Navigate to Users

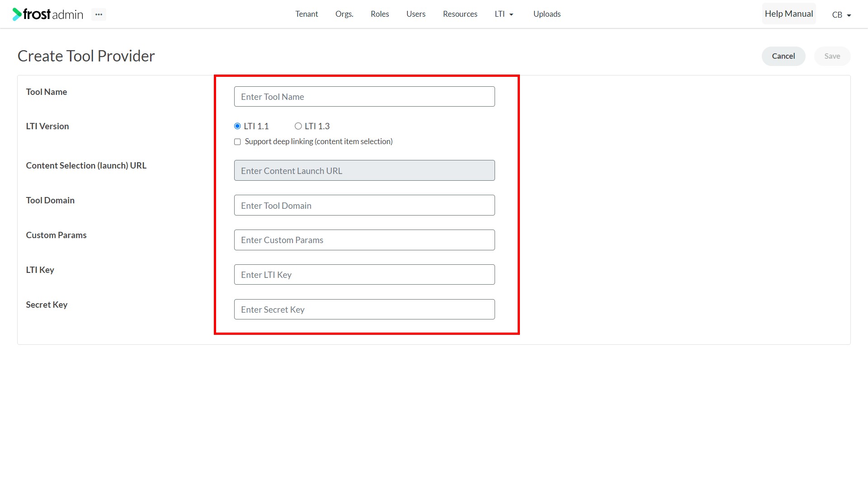(416, 14)
